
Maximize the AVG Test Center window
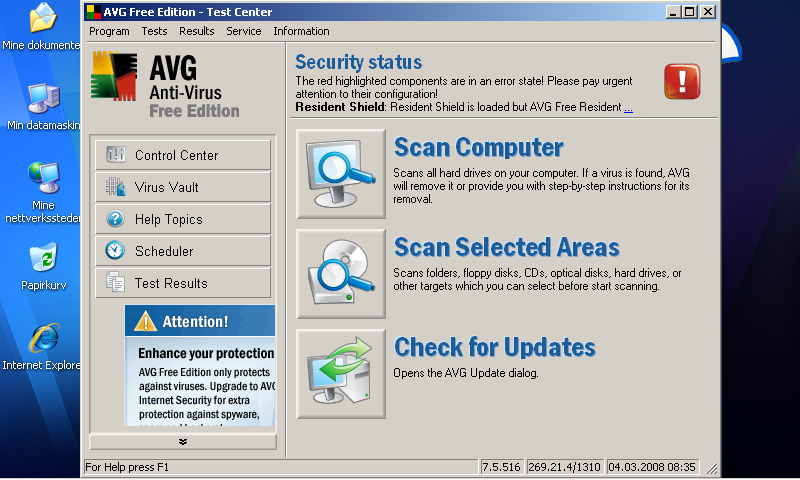(x=689, y=12)
